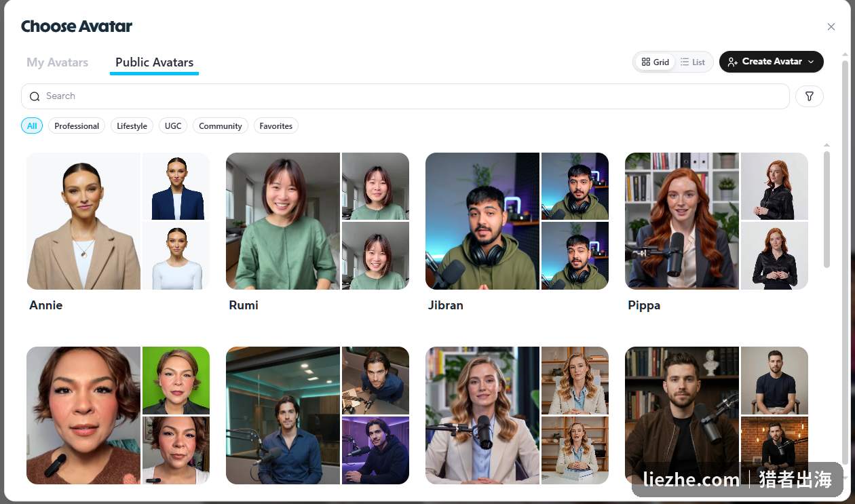Show Favorites avatars

(276, 125)
